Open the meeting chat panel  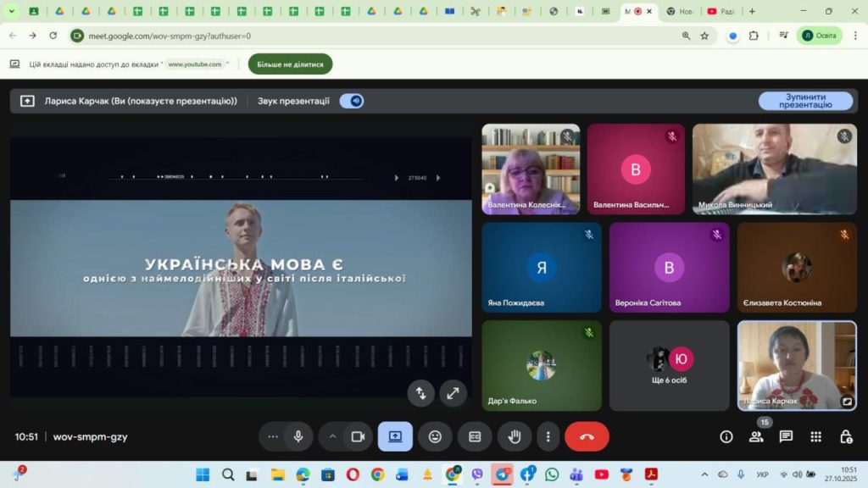(x=786, y=436)
